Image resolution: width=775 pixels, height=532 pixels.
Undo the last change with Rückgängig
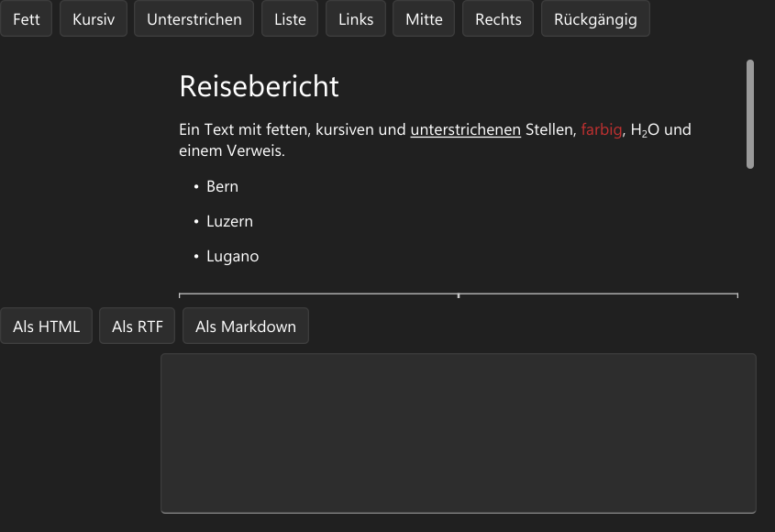(x=595, y=18)
